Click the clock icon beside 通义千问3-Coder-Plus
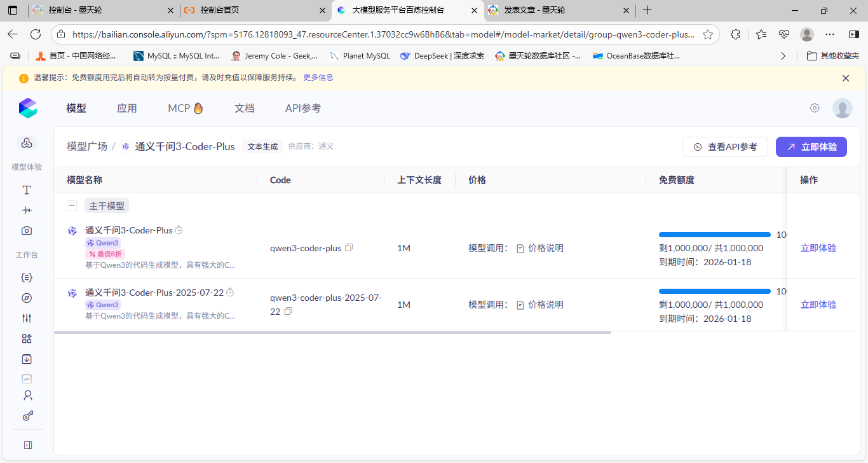Image resolution: width=868 pixels, height=463 pixels. tap(179, 230)
